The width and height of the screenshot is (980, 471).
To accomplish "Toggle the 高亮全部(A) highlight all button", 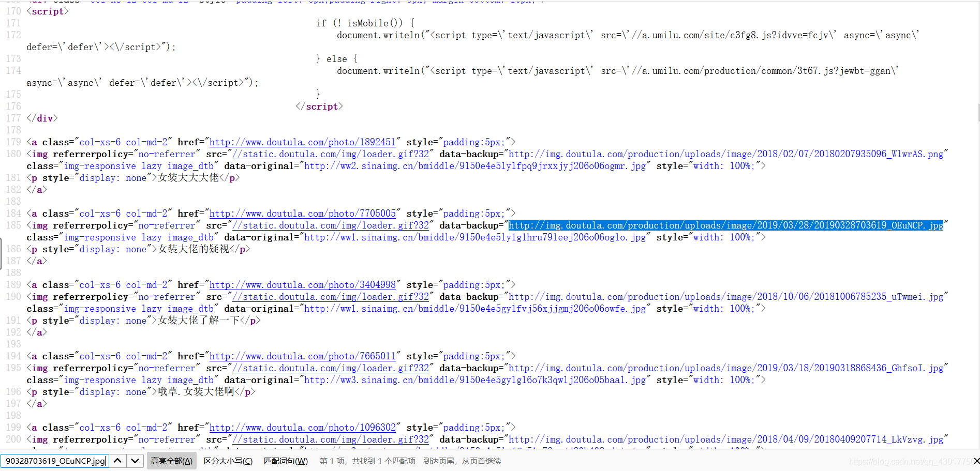I will pos(172,461).
